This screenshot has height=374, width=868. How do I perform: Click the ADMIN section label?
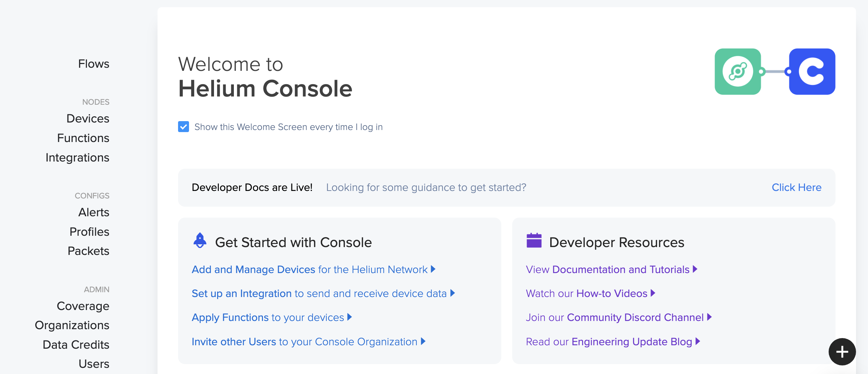pyautogui.click(x=97, y=289)
